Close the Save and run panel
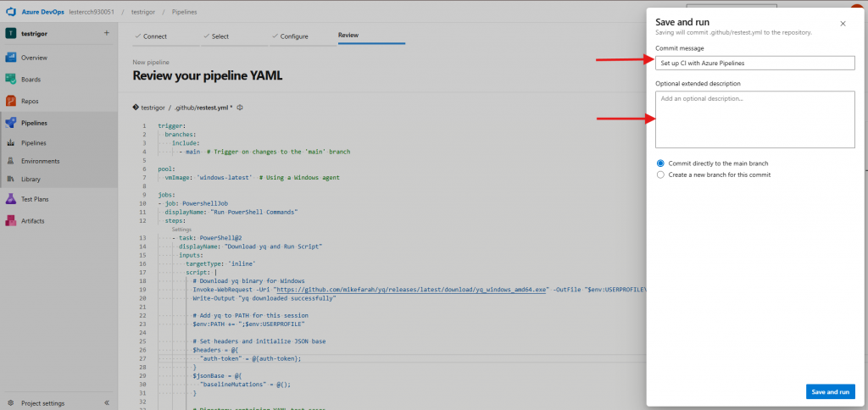This screenshot has height=410, width=868. pyautogui.click(x=843, y=24)
